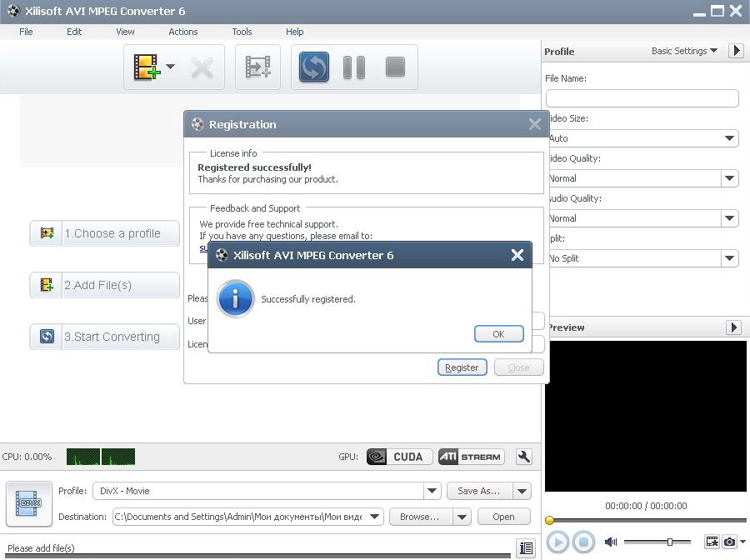The width and height of the screenshot is (750, 560).
Task: Click the snapshot camera icon
Action: (729, 542)
